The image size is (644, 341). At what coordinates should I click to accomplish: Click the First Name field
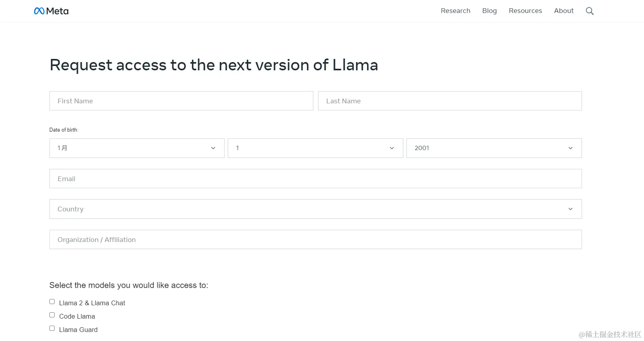click(x=181, y=101)
